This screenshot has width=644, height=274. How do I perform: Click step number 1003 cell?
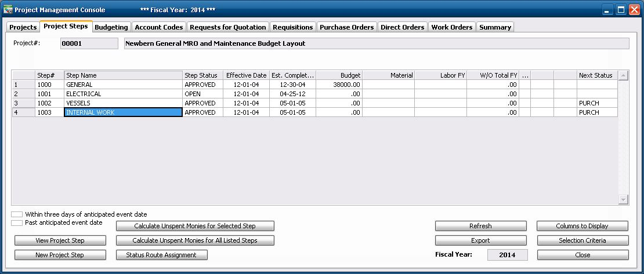[x=50, y=112]
